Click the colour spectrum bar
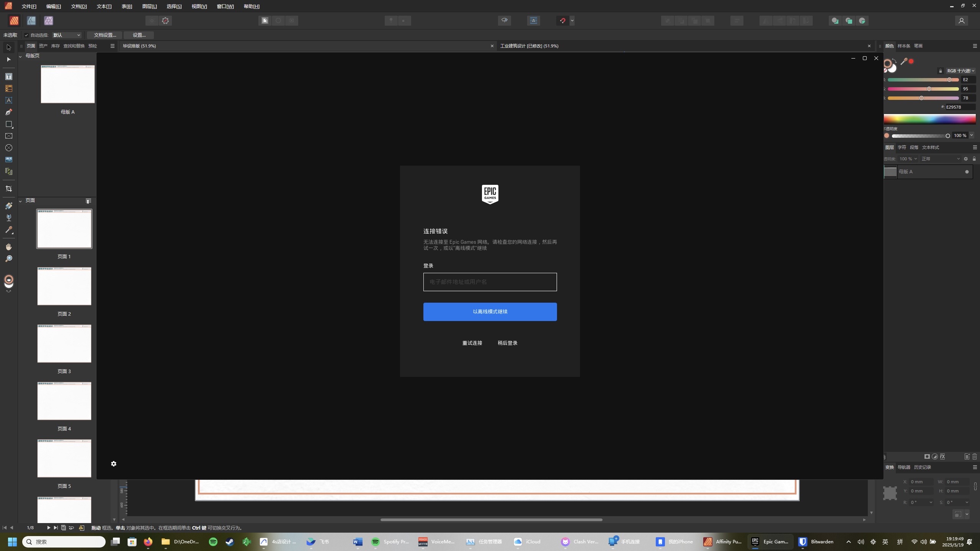This screenshot has width=980, height=551. click(x=929, y=119)
